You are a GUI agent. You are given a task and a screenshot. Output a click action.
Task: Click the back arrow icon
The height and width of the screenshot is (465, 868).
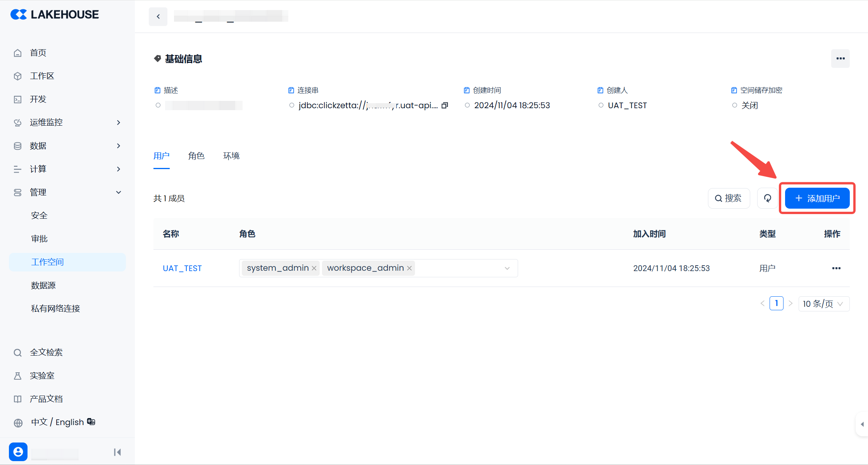pos(158,16)
